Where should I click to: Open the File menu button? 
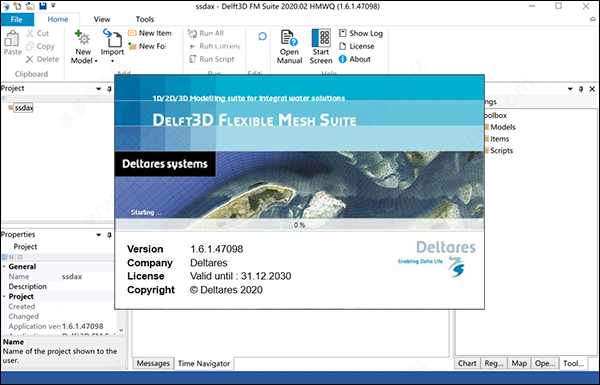tap(16, 20)
